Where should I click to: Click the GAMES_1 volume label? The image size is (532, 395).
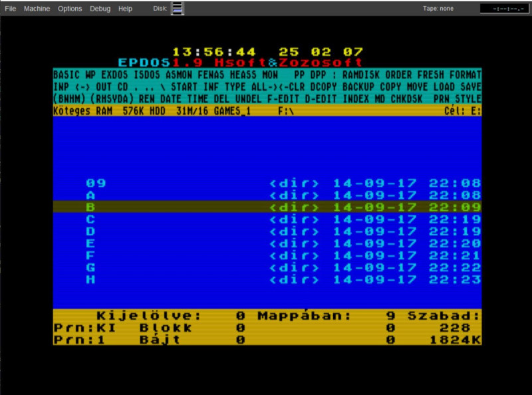232,111
